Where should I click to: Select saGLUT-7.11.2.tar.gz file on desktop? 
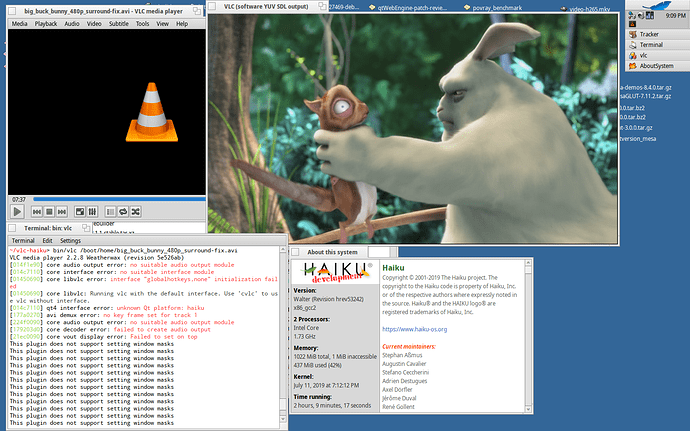click(x=646, y=96)
